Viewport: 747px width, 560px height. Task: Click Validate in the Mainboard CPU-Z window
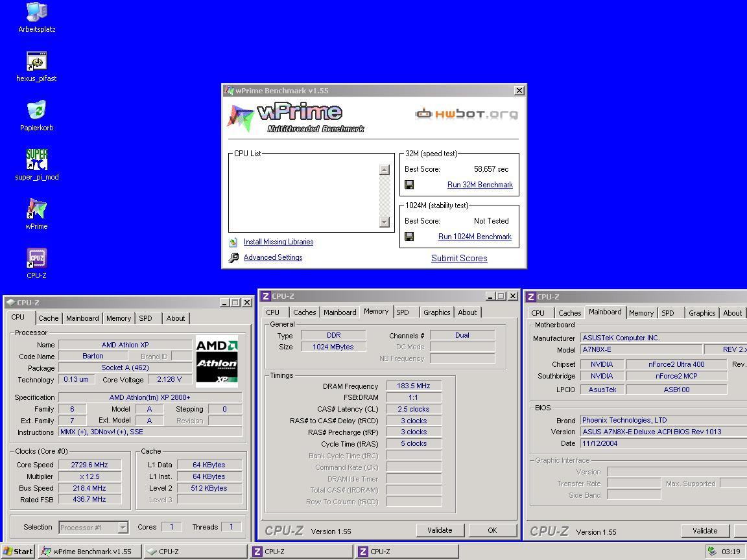tap(705, 530)
